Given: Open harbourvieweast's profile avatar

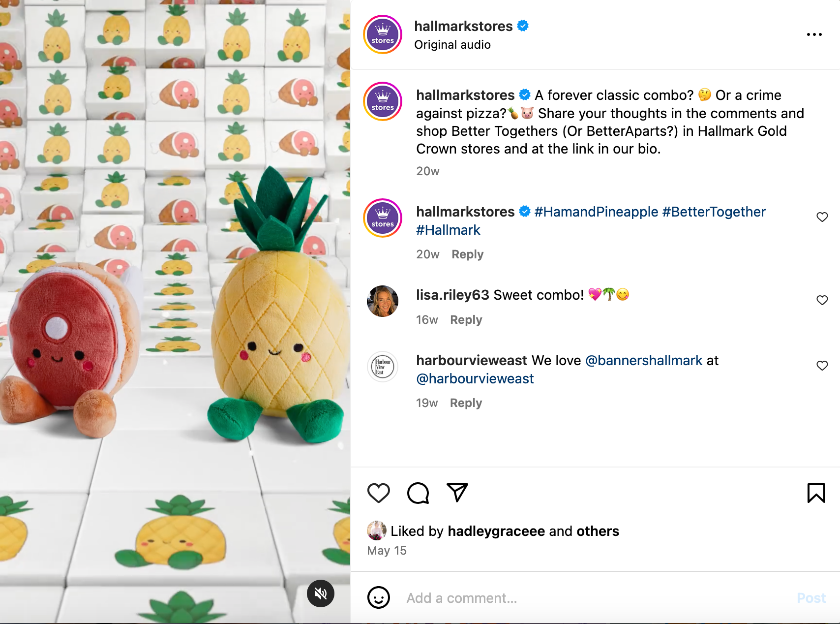Looking at the screenshot, I should click(x=383, y=367).
